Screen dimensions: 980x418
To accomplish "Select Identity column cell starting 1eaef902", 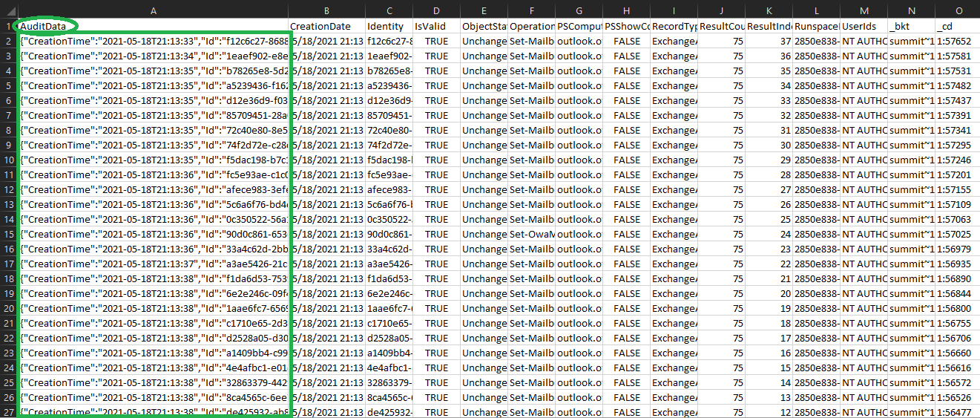I will click(389, 56).
